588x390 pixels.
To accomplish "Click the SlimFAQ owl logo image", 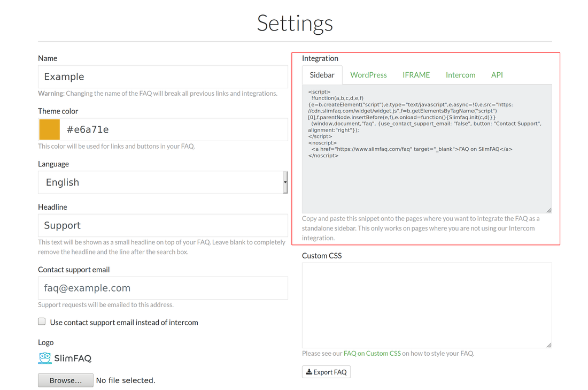I will [45, 358].
